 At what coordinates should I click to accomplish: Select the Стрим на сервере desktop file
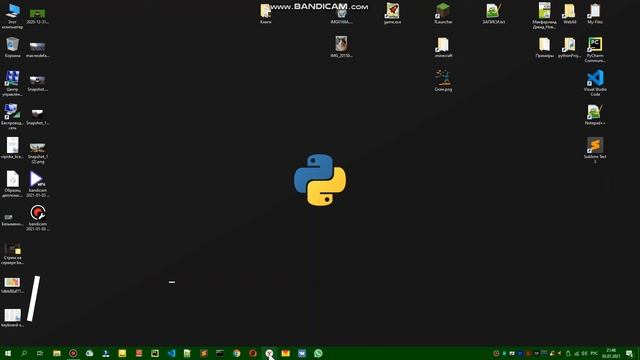pos(12,254)
